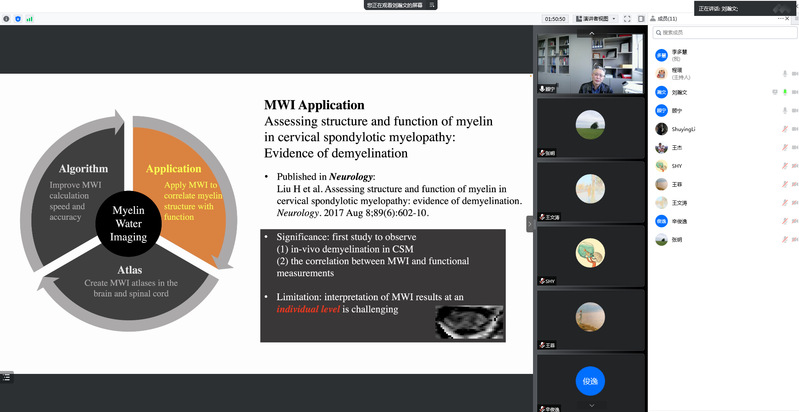
Task: Click the 01:50:50 meeting timer
Action: click(555, 18)
